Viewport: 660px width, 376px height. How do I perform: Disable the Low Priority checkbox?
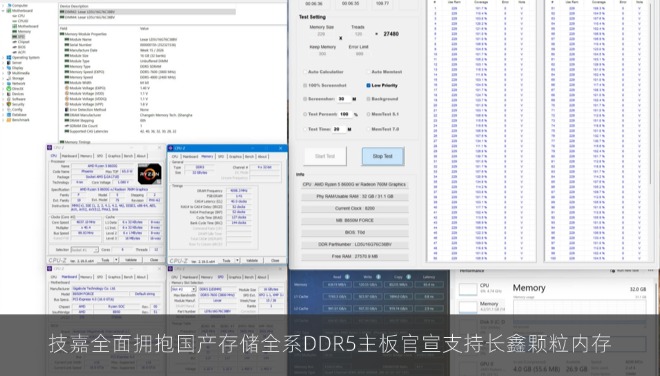[x=368, y=85]
